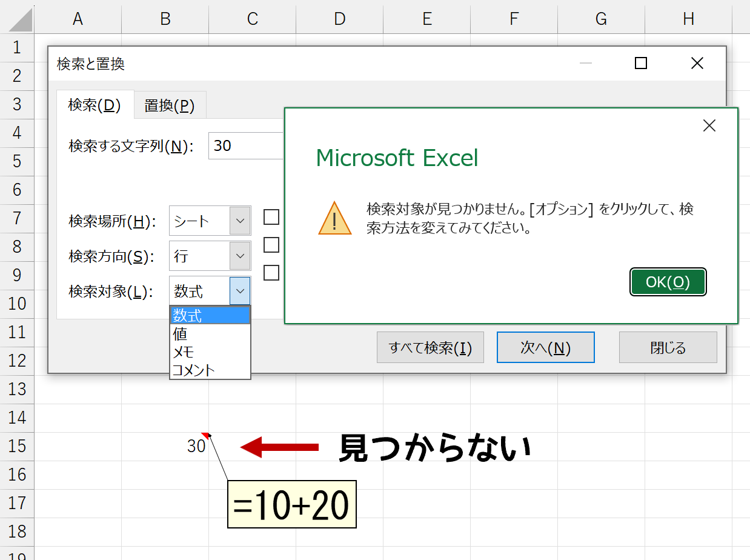The width and height of the screenshot is (750, 560).
Task: Select column H header
Action: point(688,19)
